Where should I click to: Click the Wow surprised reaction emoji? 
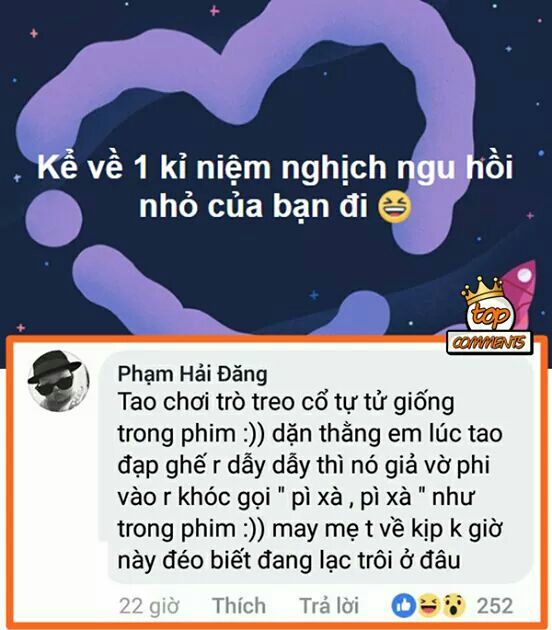click(453, 605)
